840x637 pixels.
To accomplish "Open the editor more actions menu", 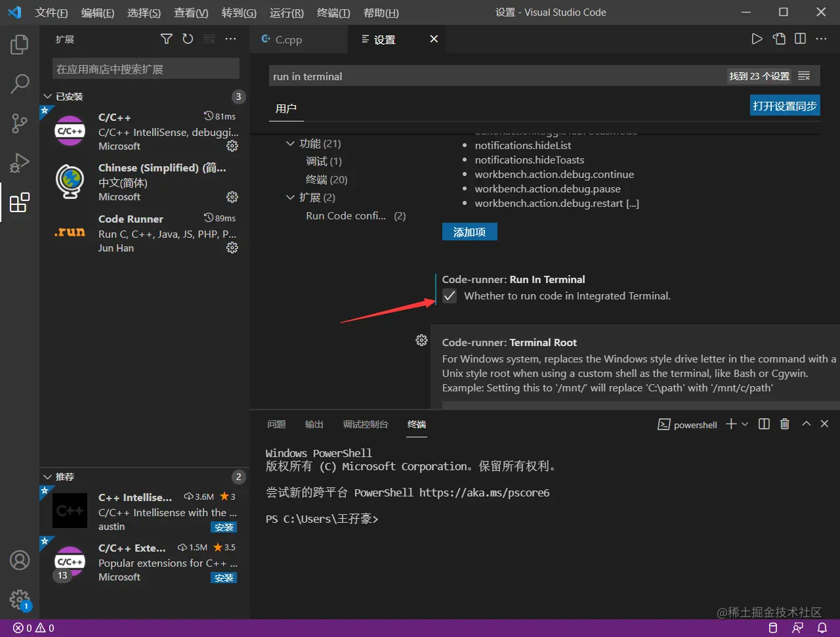I will click(821, 39).
